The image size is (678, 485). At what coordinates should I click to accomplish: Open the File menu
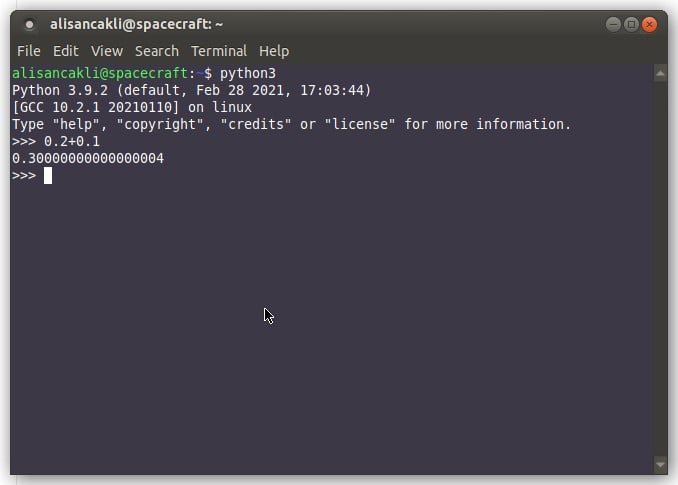coord(29,51)
